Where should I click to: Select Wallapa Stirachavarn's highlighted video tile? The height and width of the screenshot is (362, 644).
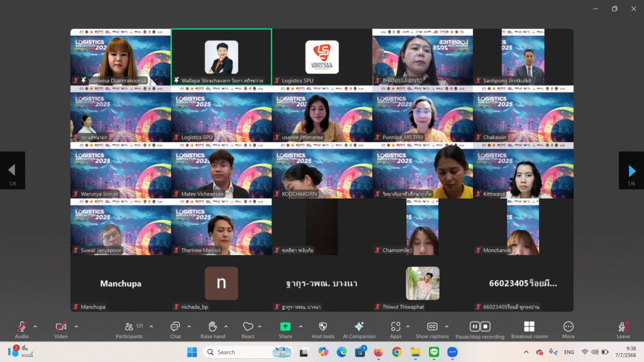point(221,57)
